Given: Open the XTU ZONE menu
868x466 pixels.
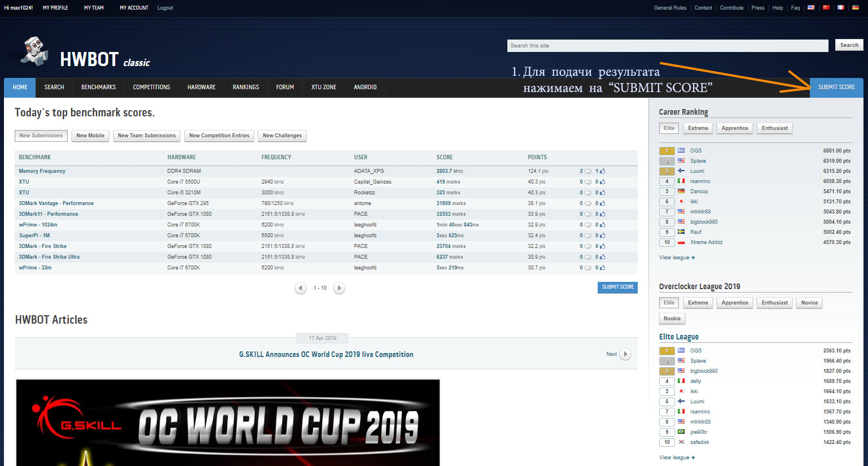Looking at the screenshot, I should (x=324, y=88).
